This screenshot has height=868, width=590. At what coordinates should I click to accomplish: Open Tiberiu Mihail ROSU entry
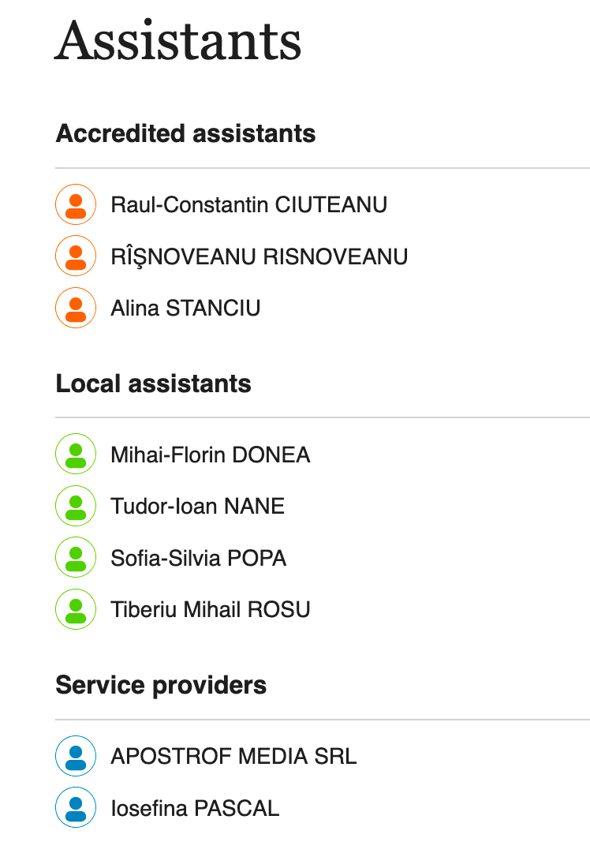click(211, 609)
